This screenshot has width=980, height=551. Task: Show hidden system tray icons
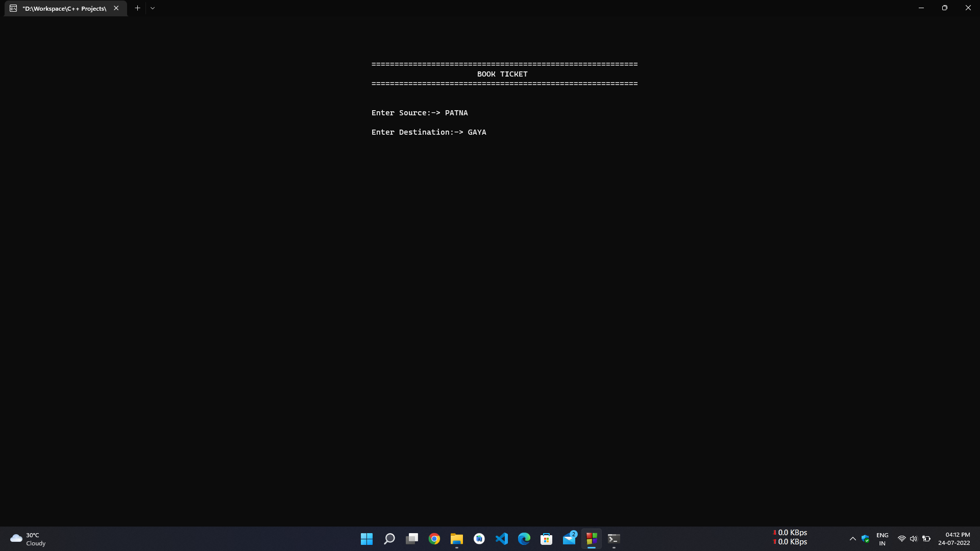click(x=852, y=539)
